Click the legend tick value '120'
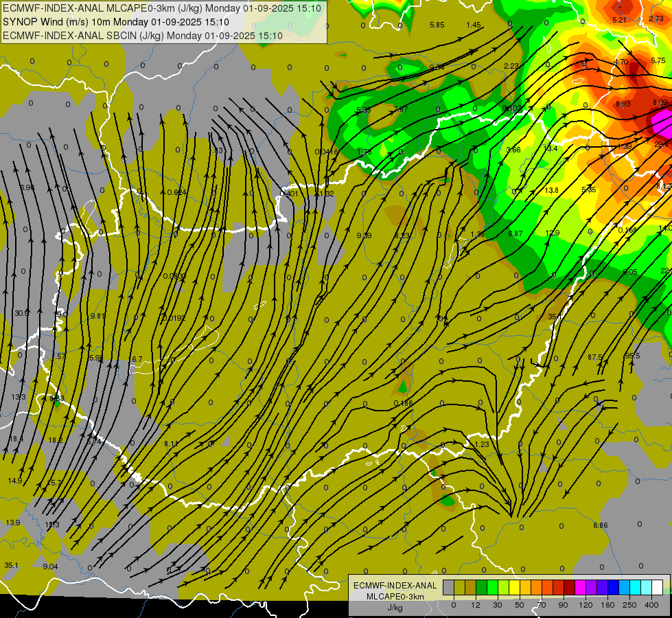Viewport: 672px width, 618px height. (x=586, y=605)
